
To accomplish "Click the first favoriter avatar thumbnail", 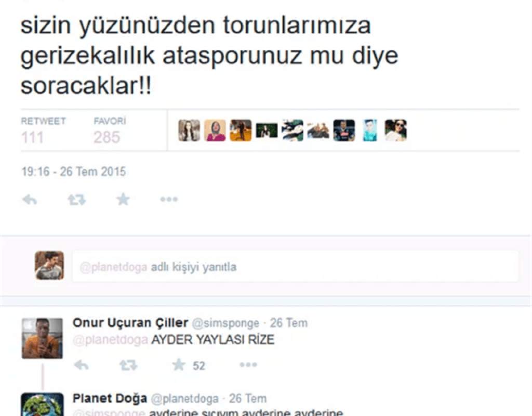I will 189,131.
